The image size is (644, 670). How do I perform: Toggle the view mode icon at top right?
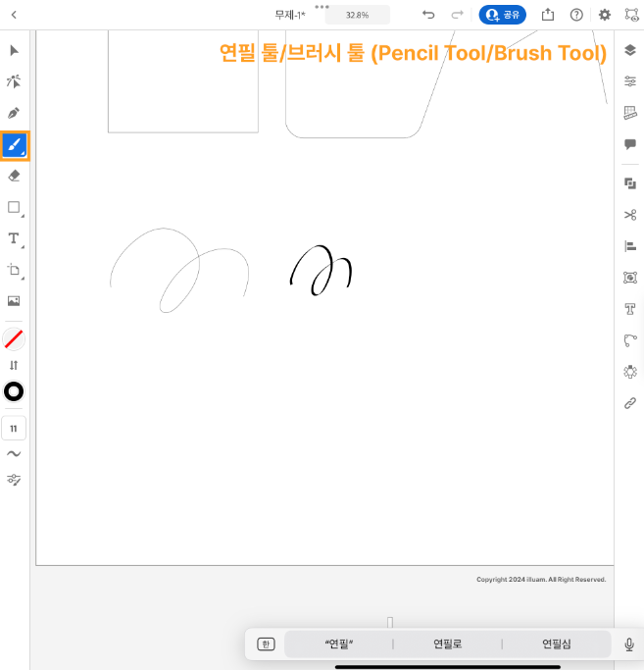tap(631, 15)
